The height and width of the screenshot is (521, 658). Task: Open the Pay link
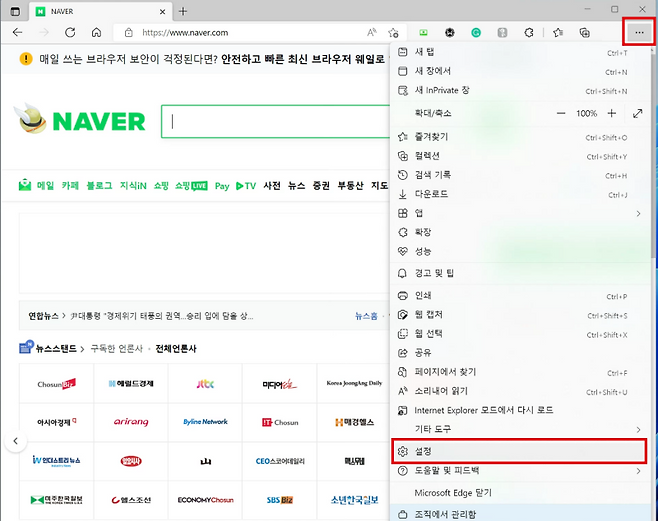tap(222, 186)
